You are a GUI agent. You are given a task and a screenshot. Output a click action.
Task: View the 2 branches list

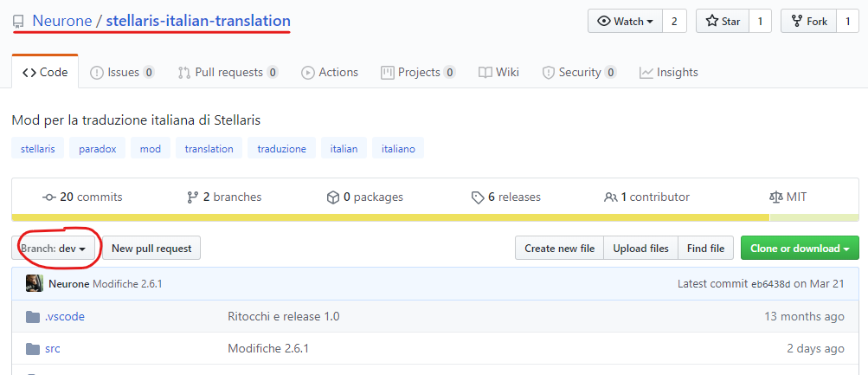click(x=224, y=197)
